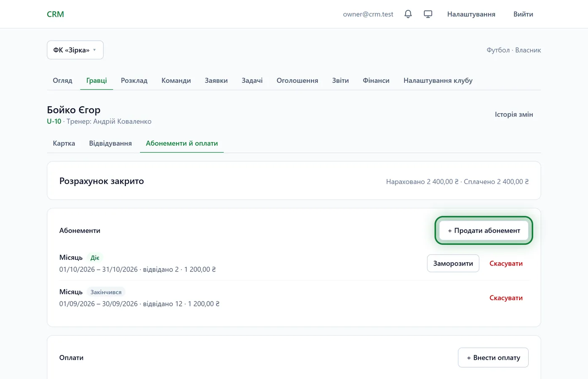Viewport: 588px width, 379px height.
Task: Click the Продати абонемент button
Action: click(484, 230)
